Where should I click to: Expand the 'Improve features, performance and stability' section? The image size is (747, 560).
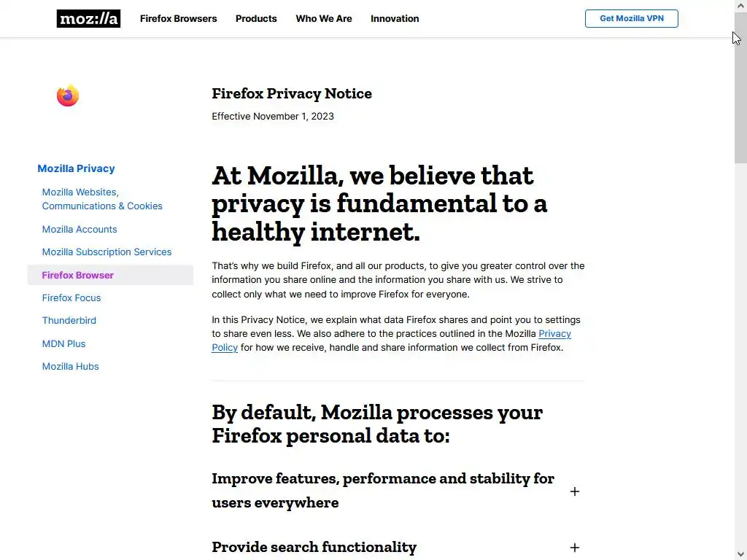[x=574, y=491]
